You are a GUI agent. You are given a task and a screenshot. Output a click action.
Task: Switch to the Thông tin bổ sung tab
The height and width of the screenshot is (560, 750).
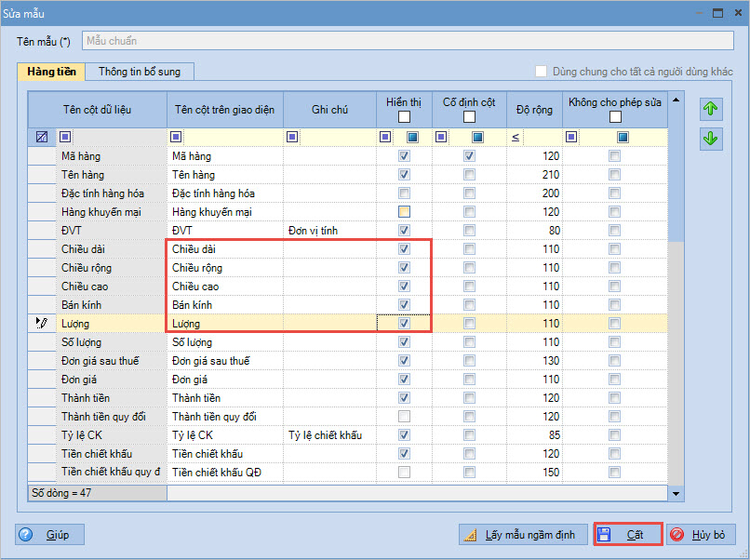pyautogui.click(x=140, y=72)
